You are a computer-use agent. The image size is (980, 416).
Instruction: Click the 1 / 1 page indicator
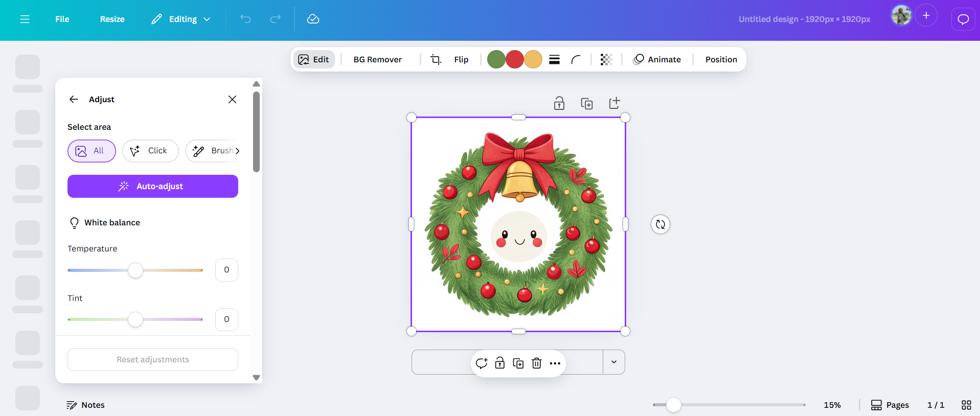pos(936,405)
